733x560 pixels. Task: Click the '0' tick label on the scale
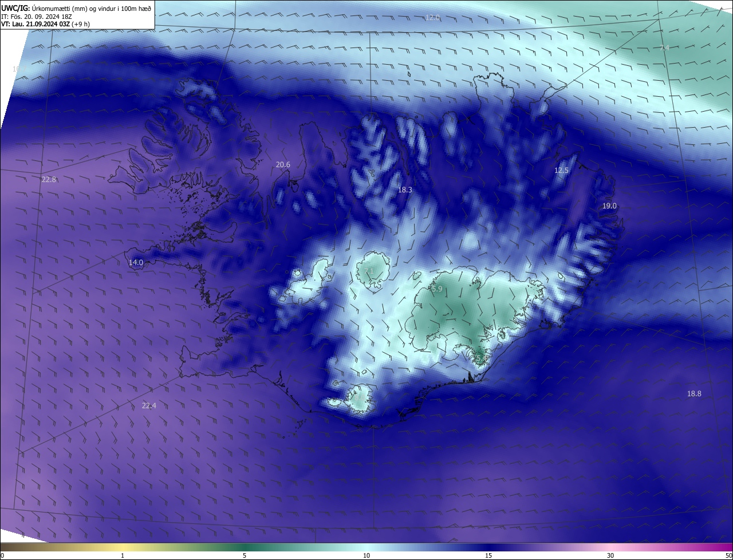pyautogui.click(x=2, y=555)
